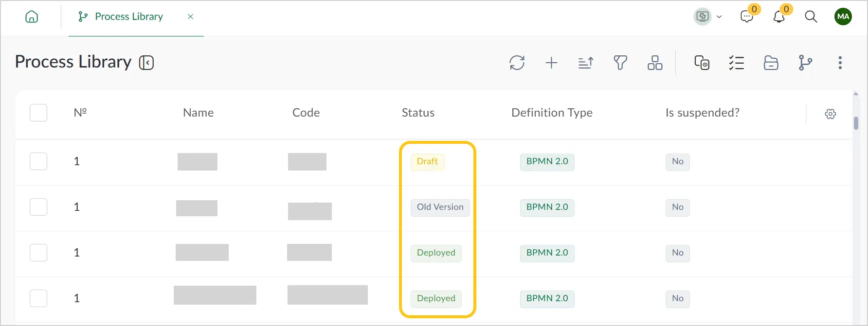Click the workspace avatar icon in header
Viewport: 868px width, 326px height.
click(703, 17)
